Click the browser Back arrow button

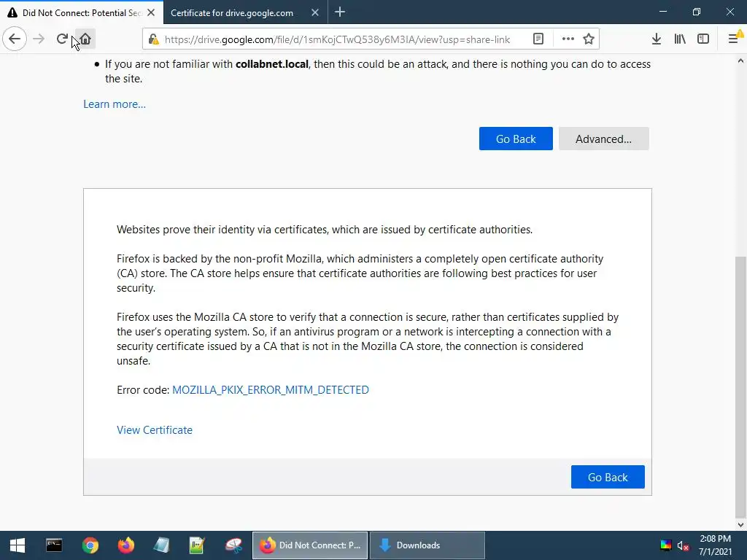(x=15, y=39)
